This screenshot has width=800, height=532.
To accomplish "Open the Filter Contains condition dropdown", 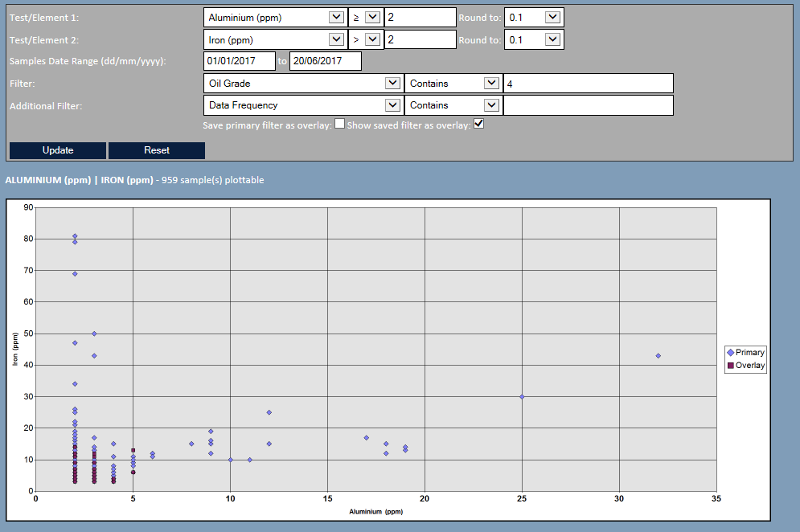I will [x=453, y=83].
